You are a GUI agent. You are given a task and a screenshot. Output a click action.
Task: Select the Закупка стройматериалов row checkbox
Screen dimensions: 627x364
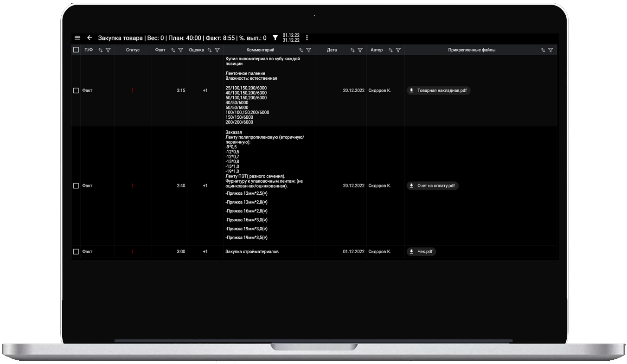(x=76, y=252)
